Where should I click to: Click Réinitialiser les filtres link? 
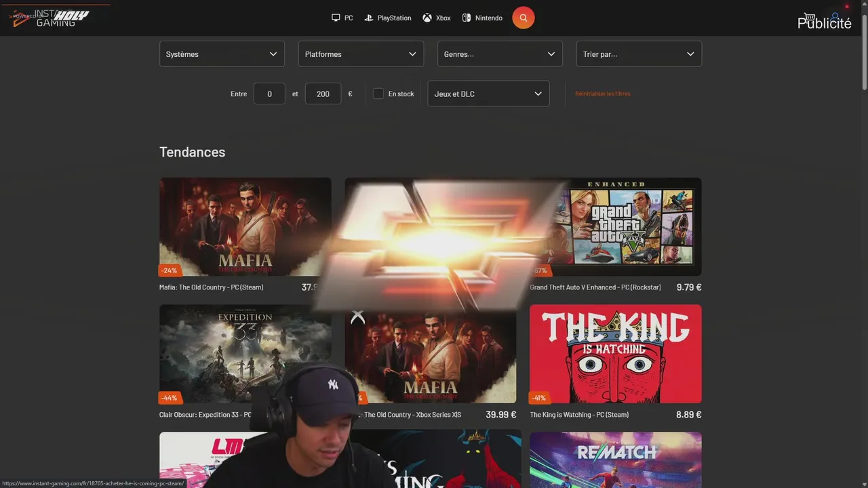[x=603, y=94]
